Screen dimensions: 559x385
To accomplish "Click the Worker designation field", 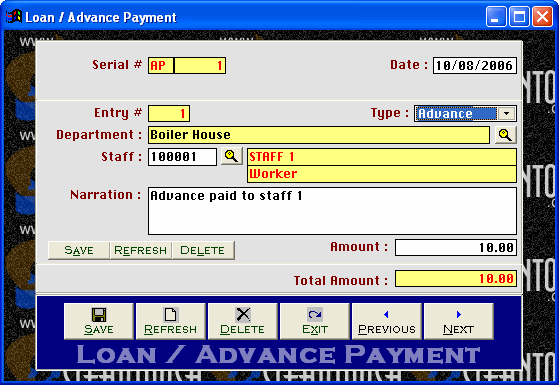I will (x=382, y=174).
